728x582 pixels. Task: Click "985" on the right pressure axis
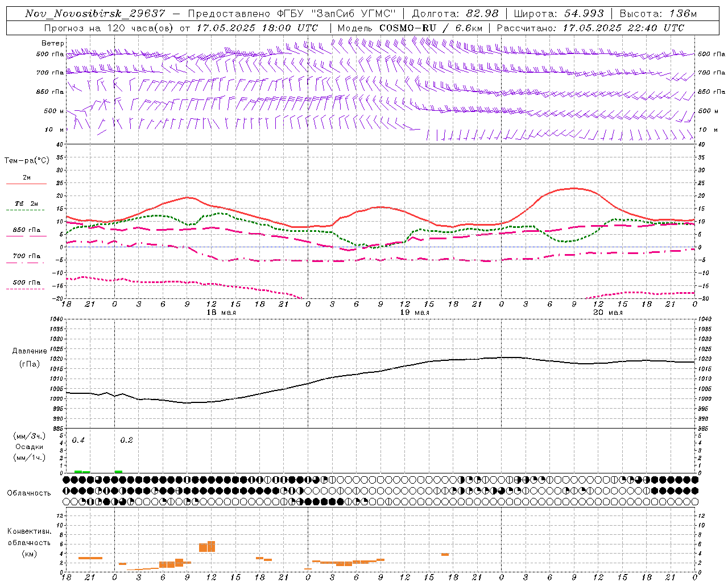pyautogui.click(x=704, y=429)
